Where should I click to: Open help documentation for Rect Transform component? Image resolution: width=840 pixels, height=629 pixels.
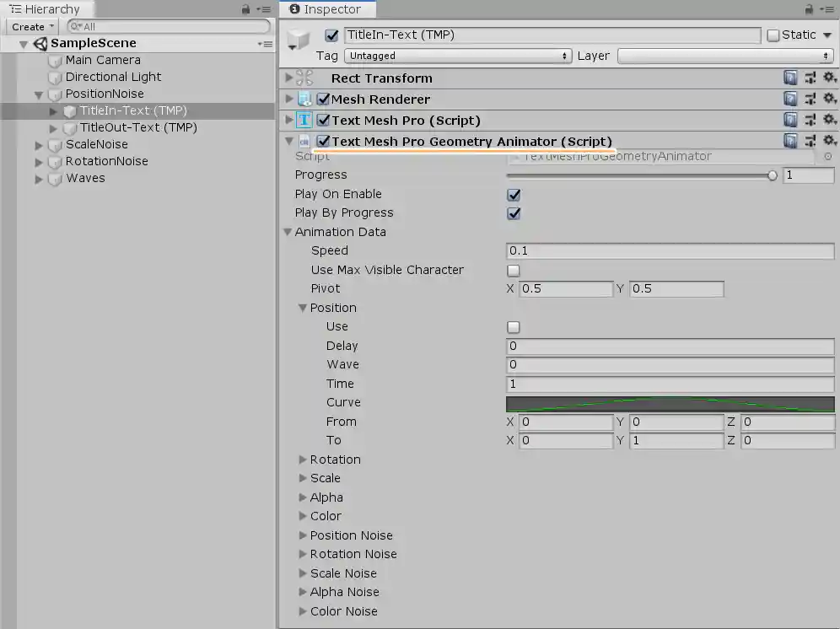pos(790,77)
